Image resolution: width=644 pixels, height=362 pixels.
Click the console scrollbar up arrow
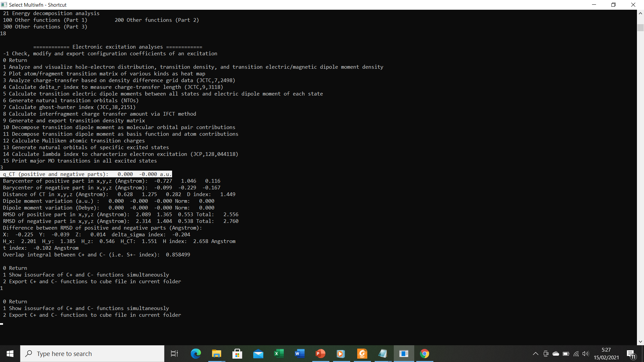click(640, 13)
